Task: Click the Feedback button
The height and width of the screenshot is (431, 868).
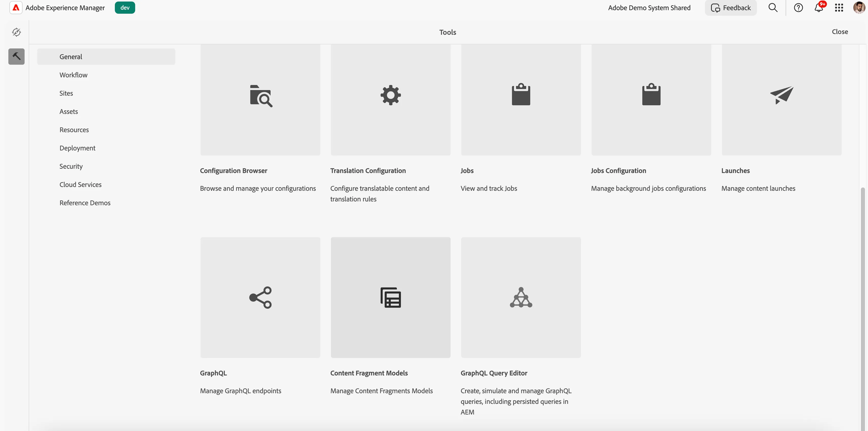Action: pos(731,8)
